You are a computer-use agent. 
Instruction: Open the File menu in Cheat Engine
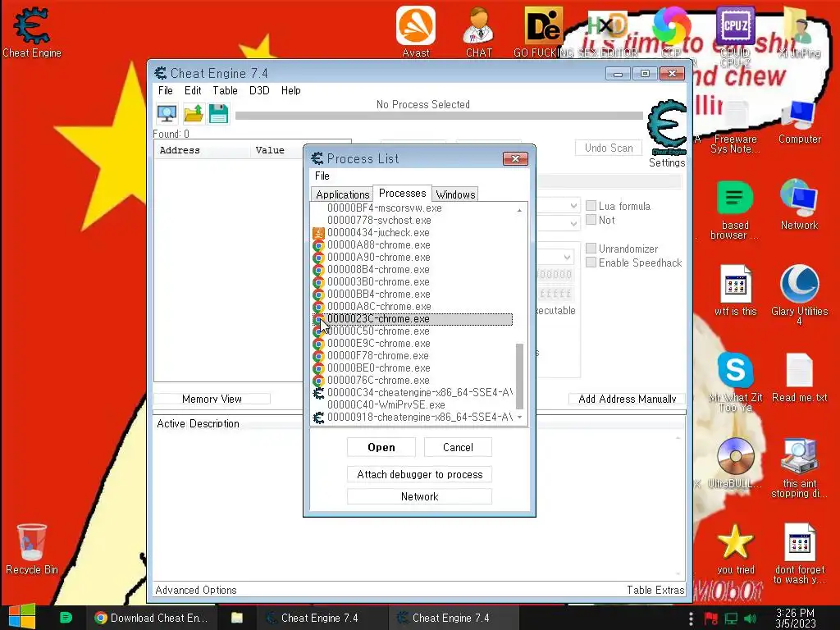pos(165,90)
